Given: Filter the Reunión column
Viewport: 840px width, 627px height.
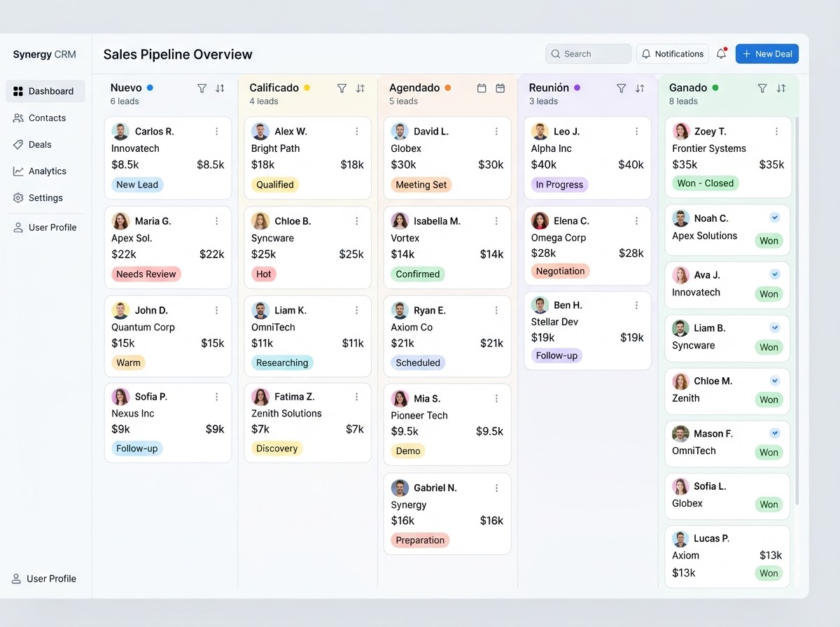Looking at the screenshot, I should coord(621,88).
